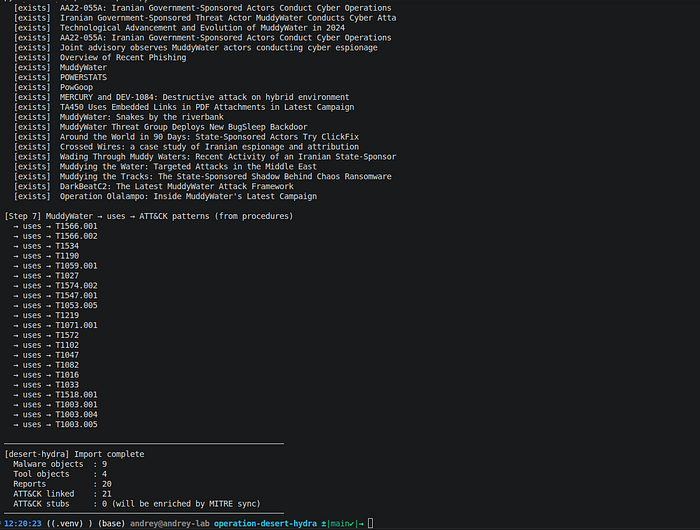The image size is (700, 530).
Task: Click technique T1003.004
Action: [x=76, y=414]
